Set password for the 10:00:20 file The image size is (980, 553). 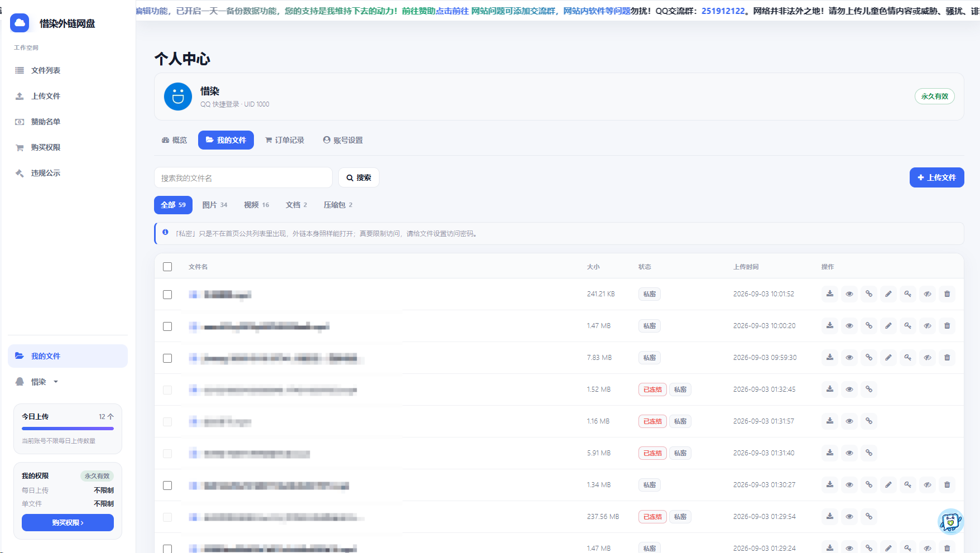point(908,326)
